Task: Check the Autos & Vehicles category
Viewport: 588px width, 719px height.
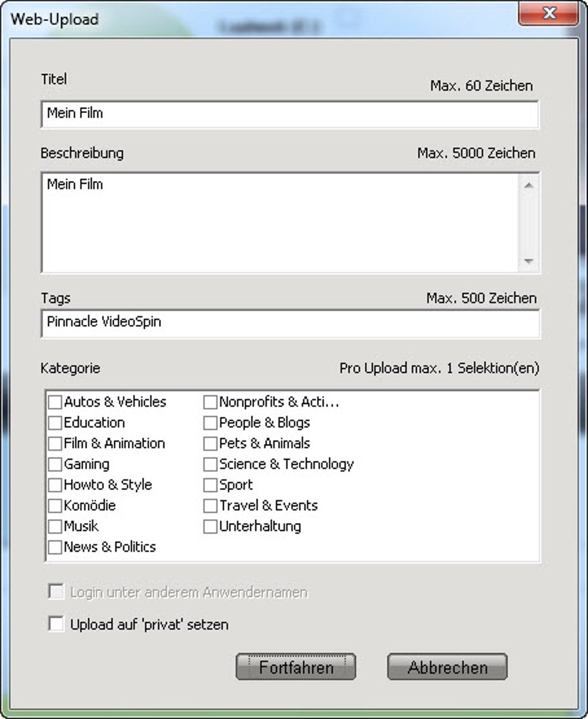Action: [x=55, y=402]
